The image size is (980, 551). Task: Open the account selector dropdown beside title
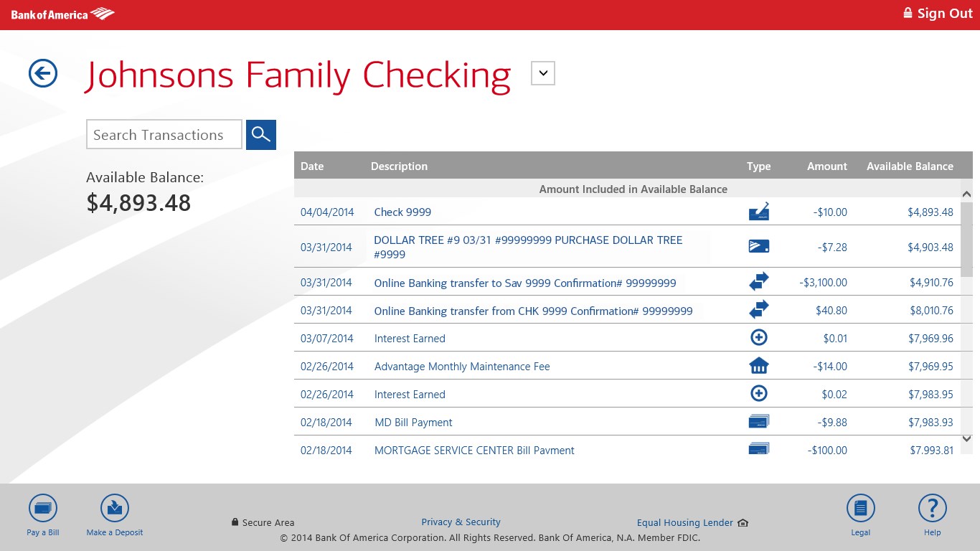click(542, 72)
